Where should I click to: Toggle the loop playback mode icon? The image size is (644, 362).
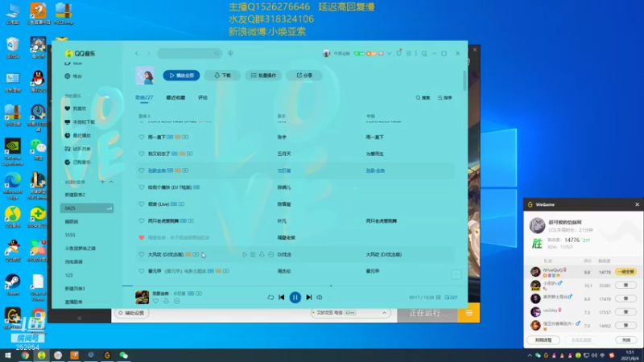[270, 297]
